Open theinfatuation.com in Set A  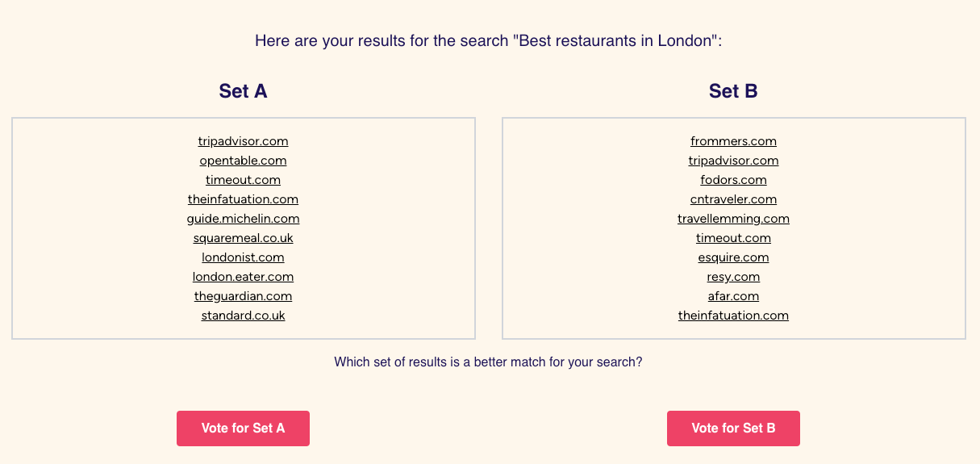(244, 199)
